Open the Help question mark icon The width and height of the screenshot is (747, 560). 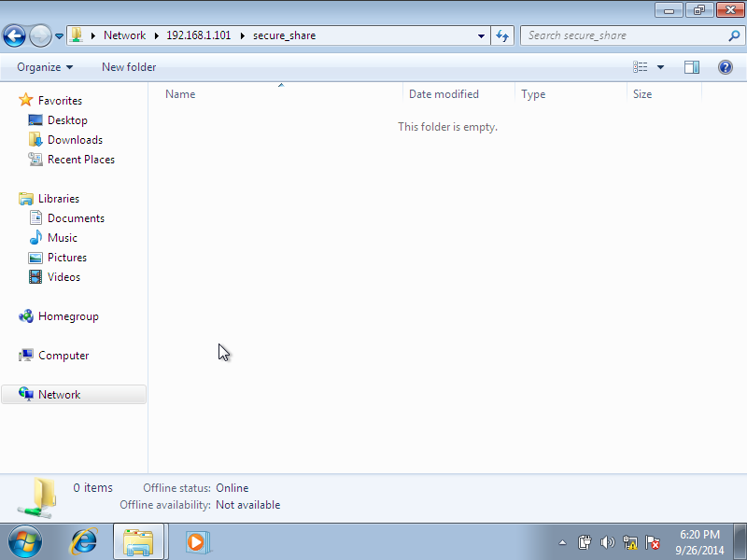[x=726, y=67]
